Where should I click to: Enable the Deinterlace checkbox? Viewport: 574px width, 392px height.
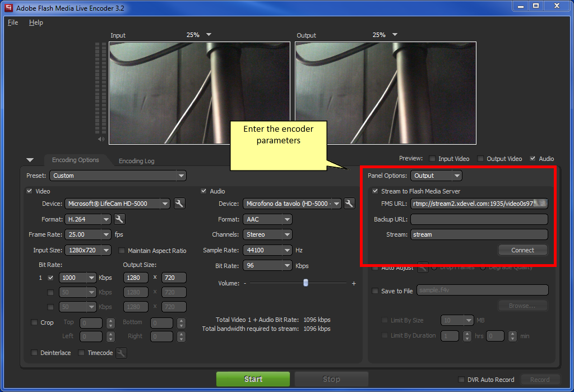click(x=34, y=352)
